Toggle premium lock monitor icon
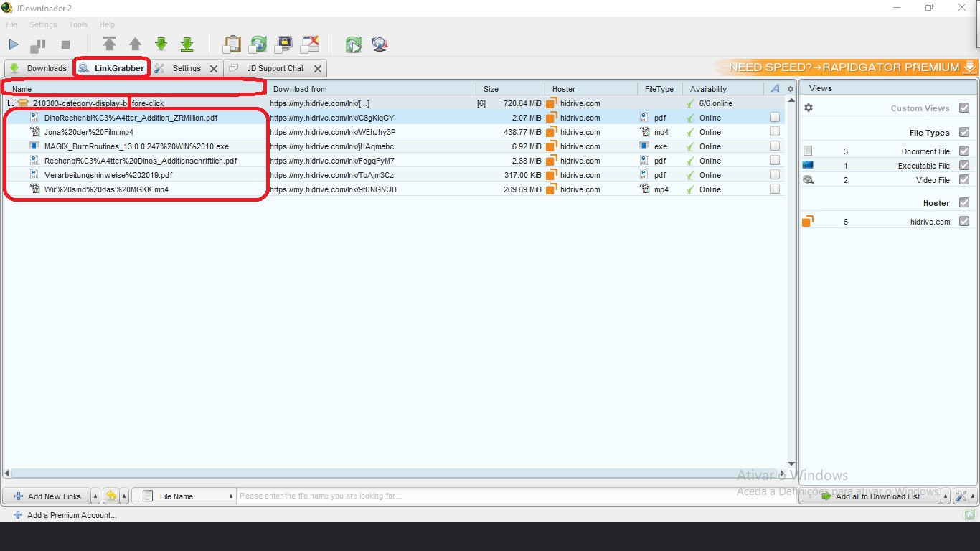This screenshot has width=980, height=551. click(x=284, y=44)
